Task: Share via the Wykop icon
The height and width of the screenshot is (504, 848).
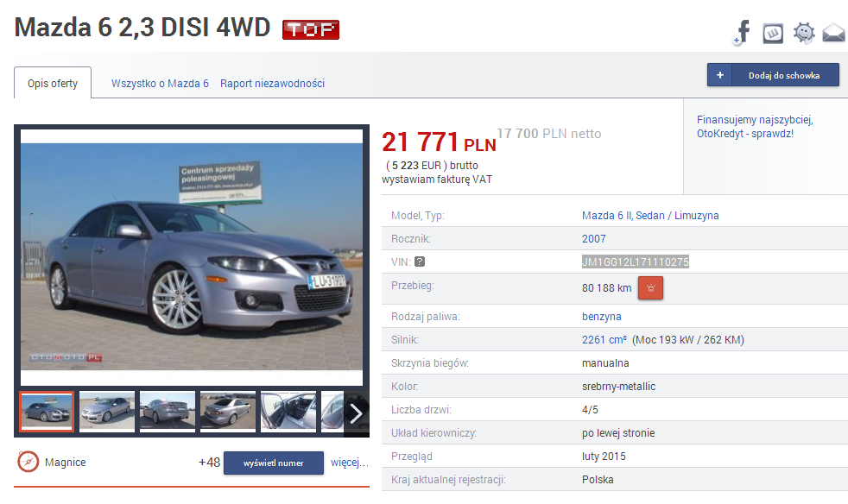Action: (x=773, y=33)
